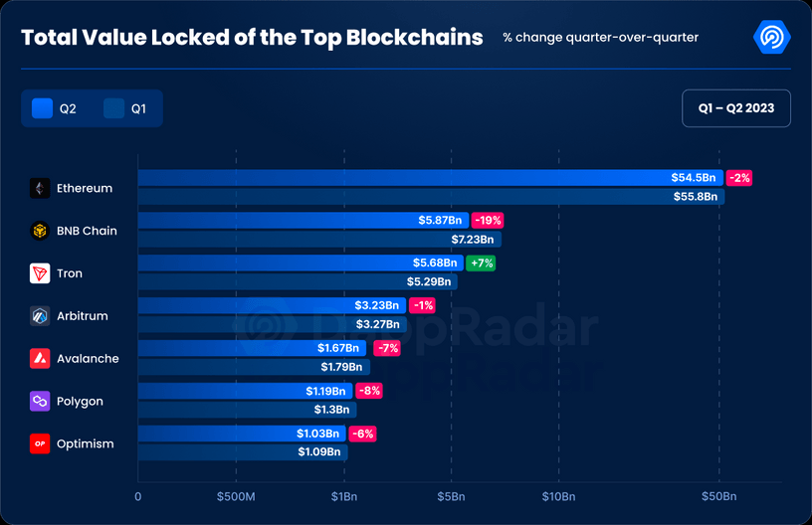Select the Arbitrum logo icon
This screenshot has height=525, width=812.
click(40, 315)
